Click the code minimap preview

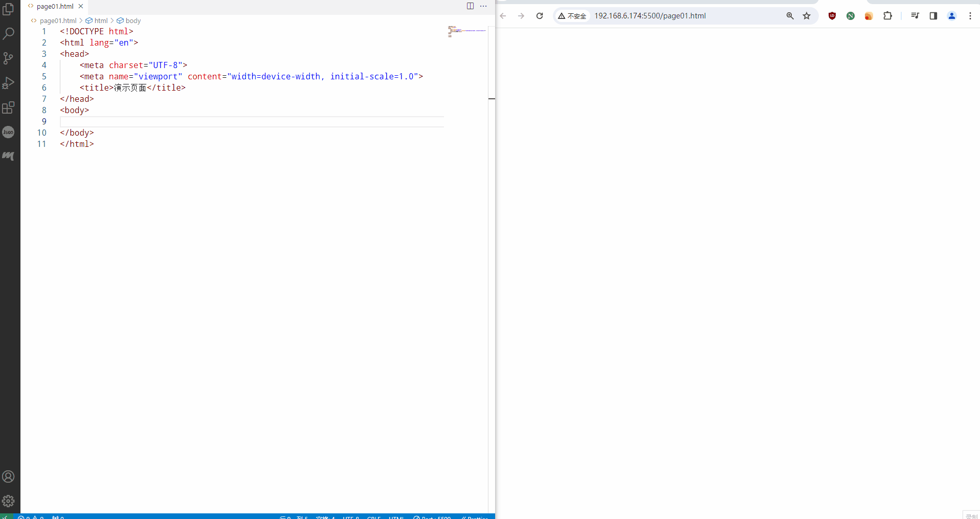[466, 32]
